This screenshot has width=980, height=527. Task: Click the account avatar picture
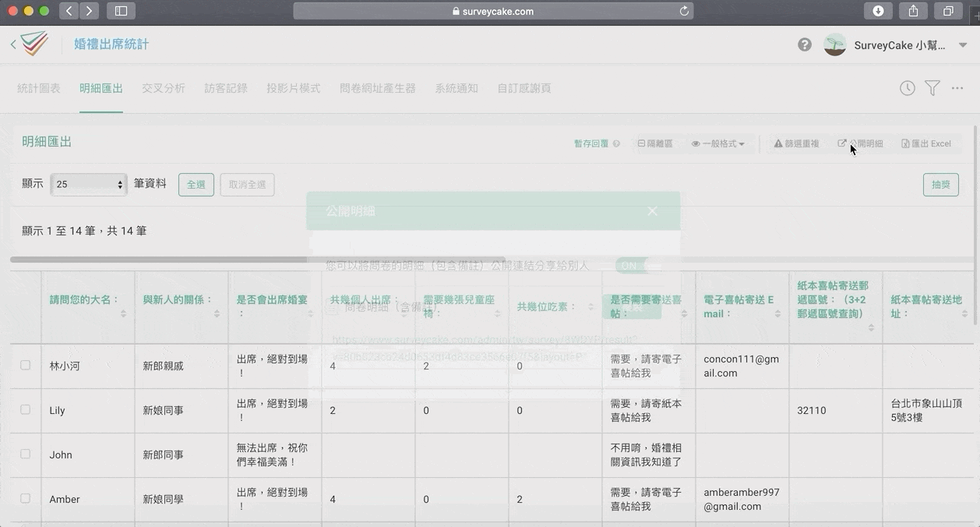pyautogui.click(x=835, y=44)
